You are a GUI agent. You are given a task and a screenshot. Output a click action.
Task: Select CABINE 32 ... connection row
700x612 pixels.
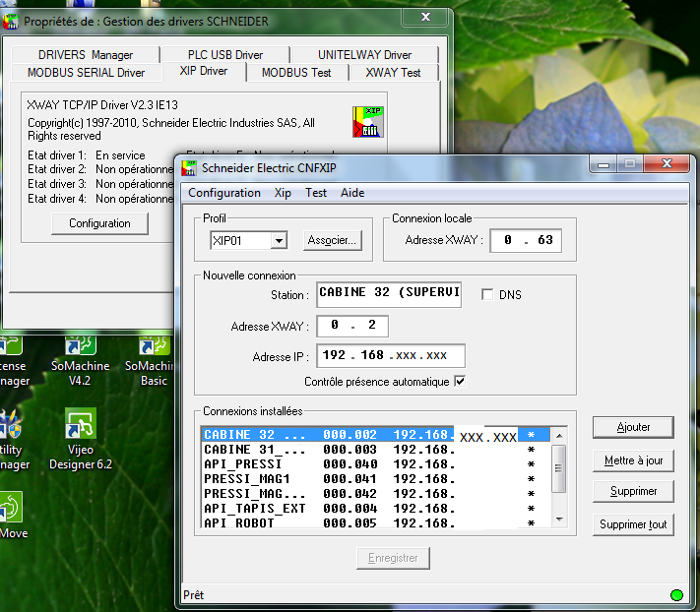click(376, 435)
